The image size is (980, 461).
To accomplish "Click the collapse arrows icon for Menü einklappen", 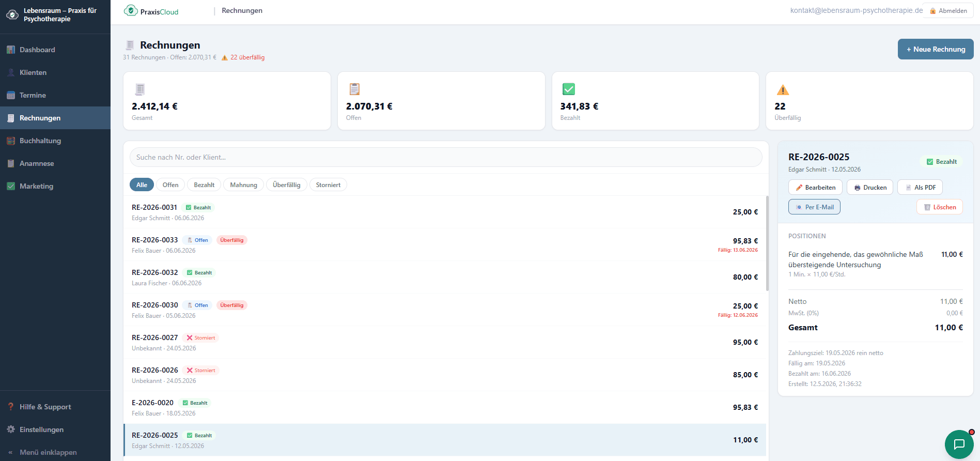I will pyautogui.click(x=10, y=452).
